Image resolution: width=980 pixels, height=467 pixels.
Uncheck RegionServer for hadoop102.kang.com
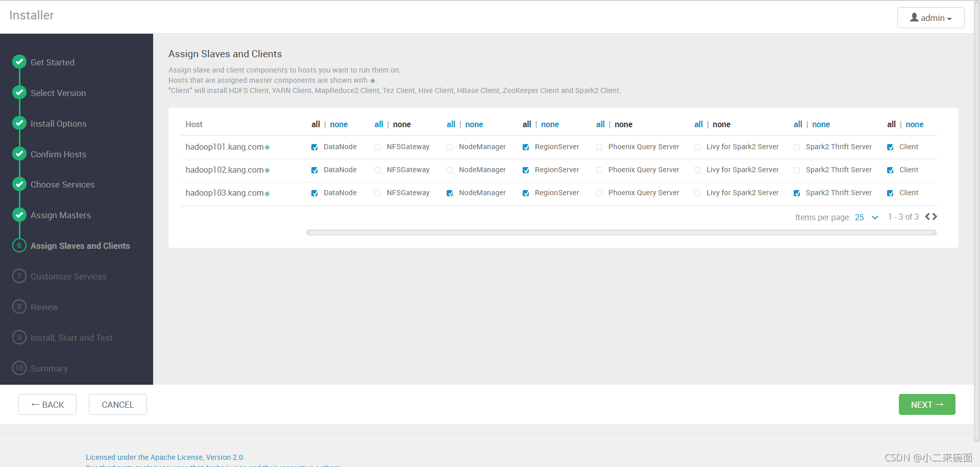pos(526,170)
